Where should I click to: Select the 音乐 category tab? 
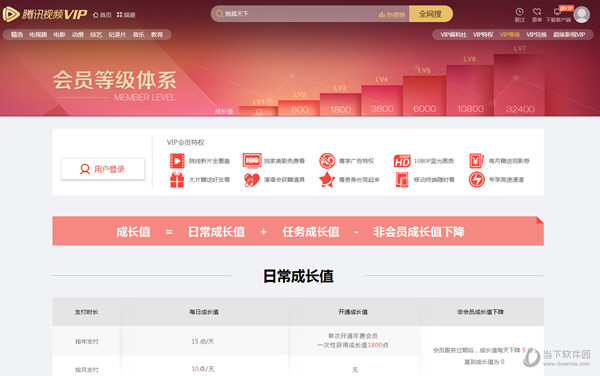(x=139, y=34)
